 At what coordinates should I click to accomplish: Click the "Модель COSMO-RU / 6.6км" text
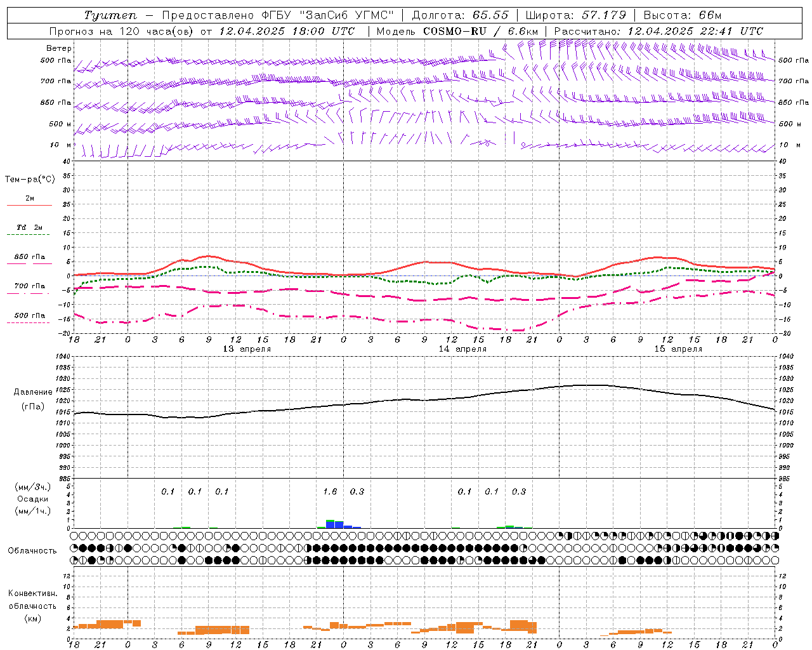click(x=457, y=31)
